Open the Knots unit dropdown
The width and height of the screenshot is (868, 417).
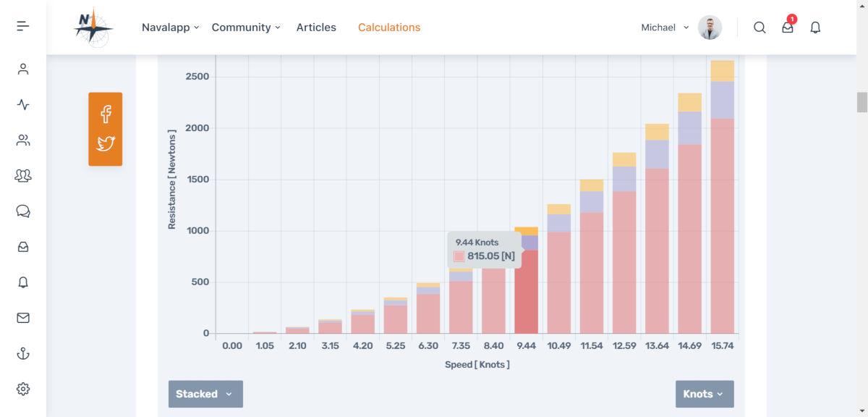coord(705,394)
